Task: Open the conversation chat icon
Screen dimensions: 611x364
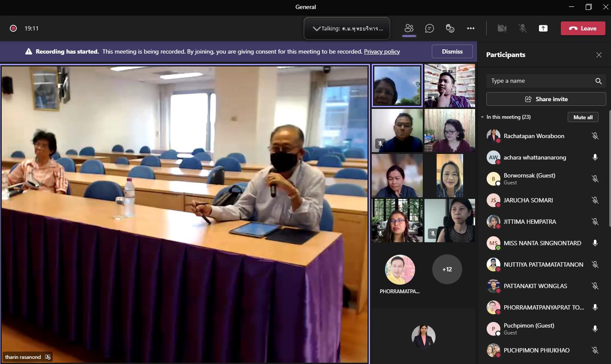Action: click(429, 28)
